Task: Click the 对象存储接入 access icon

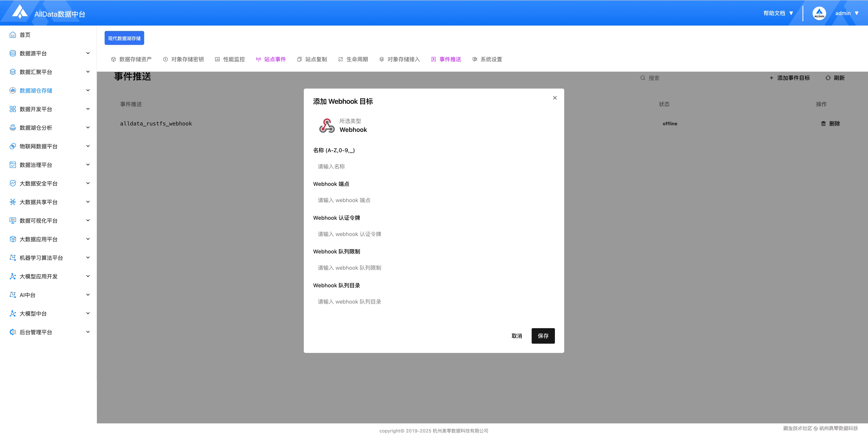Action: [381, 59]
